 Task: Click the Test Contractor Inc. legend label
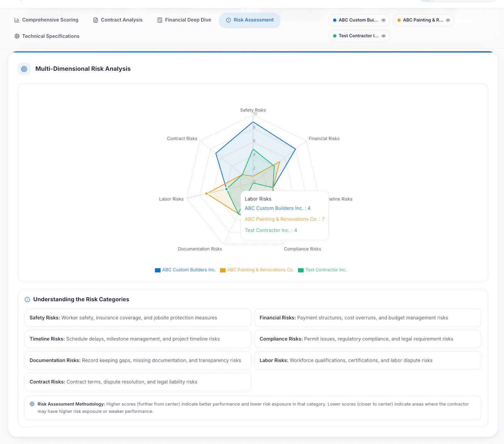(x=326, y=270)
